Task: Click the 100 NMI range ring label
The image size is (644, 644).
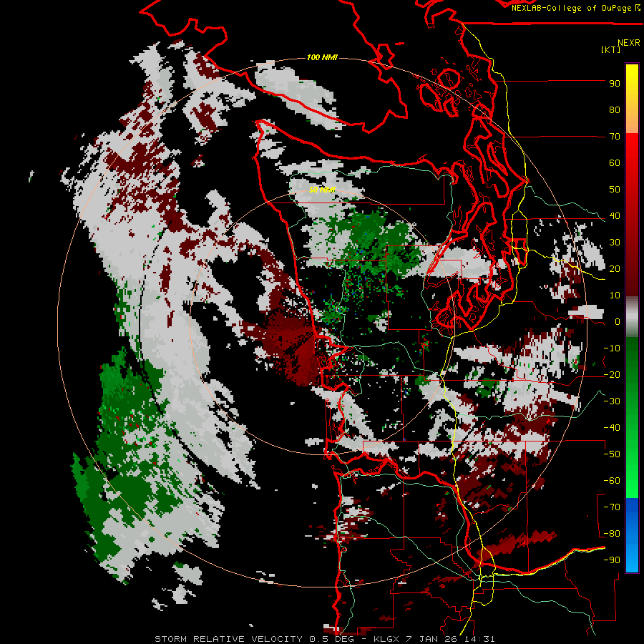Action: pyautogui.click(x=322, y=57)
